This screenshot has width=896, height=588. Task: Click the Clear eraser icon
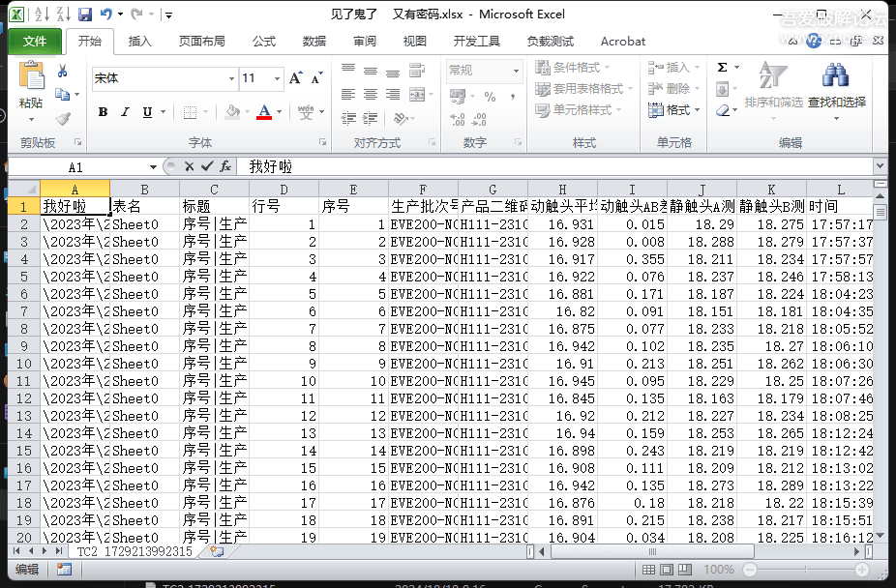[722, 110]
